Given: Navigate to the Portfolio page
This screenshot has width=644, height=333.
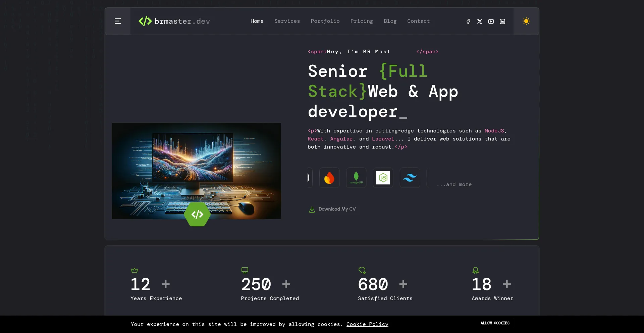Looking at the screenshot, I should click(325, 21).
